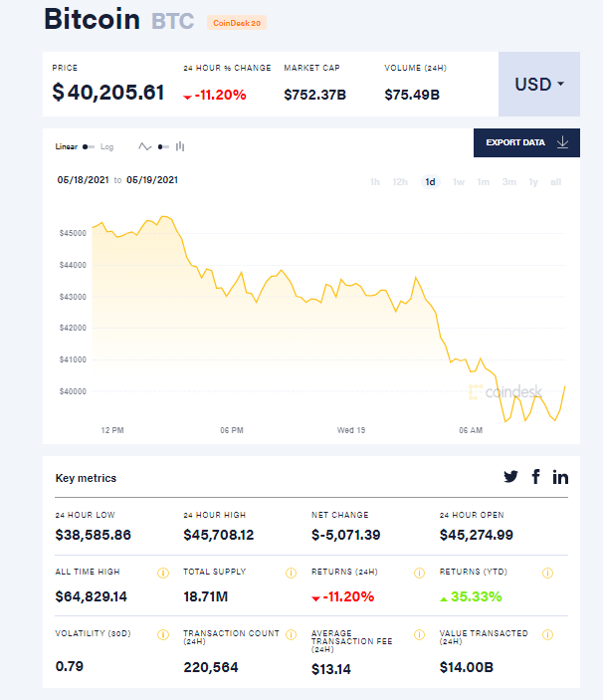603x700 pixels.
Task: Share on LinkedIn via the in icon
Action: pyautogui.click(x=560, y=477)
